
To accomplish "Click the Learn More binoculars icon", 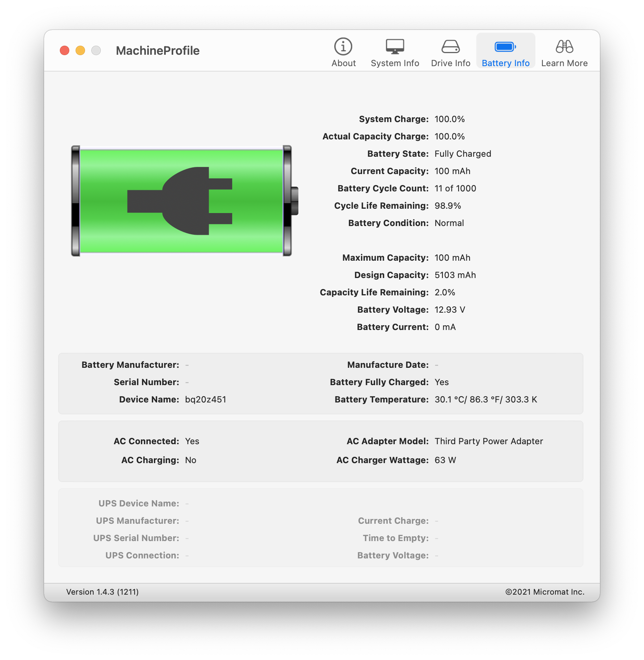I will tap(564, 47).
